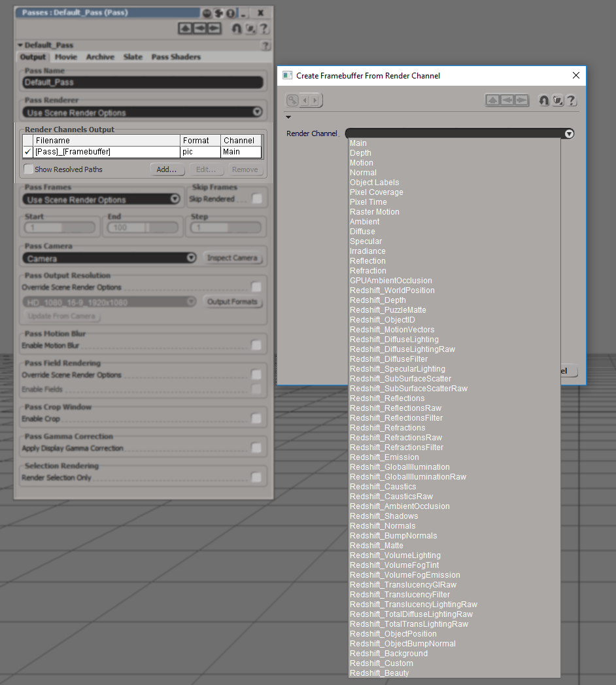Toggle the checkmark on the [Pass]_[Framebuffer] row
Screen dimensions: 616x685
(x=28, y=152)
